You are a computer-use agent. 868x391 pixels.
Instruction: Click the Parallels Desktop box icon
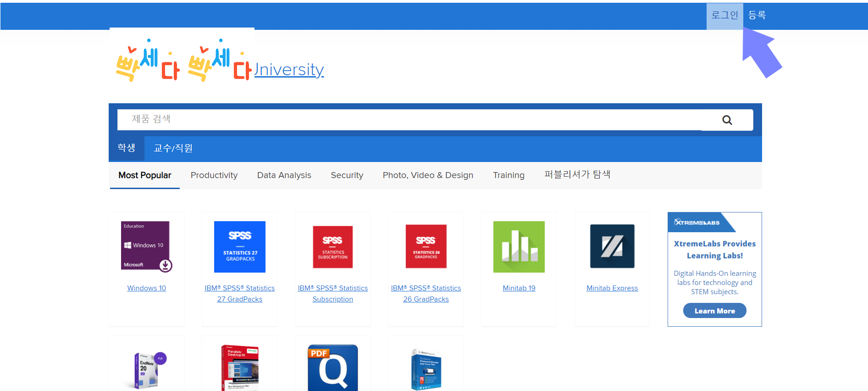pyautogui.click(x=240, y=368)
